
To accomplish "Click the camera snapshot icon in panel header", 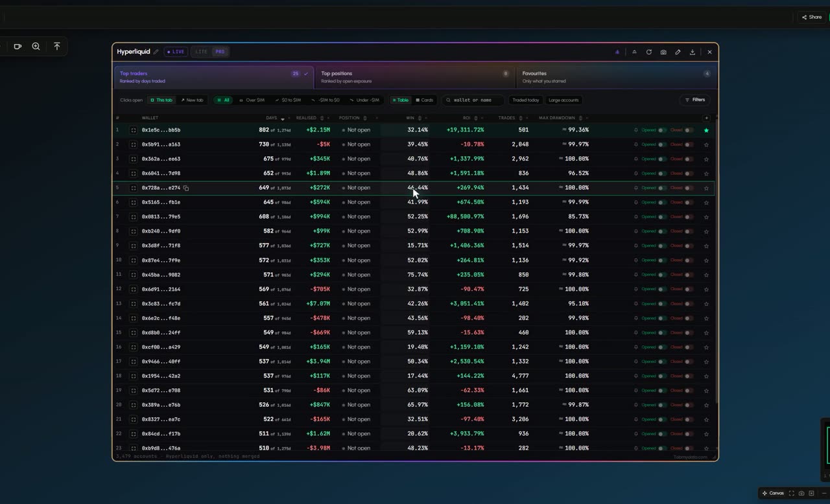I will click(x=663, y=52).
